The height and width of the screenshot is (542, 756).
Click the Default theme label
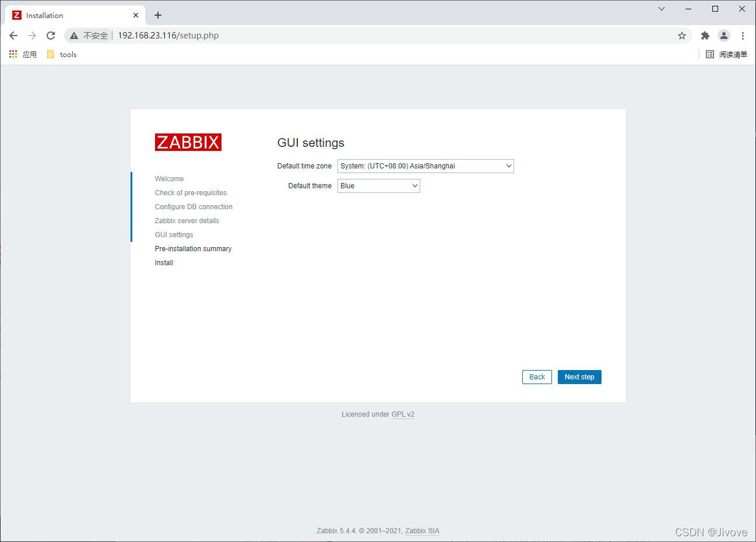coord(310,186)
